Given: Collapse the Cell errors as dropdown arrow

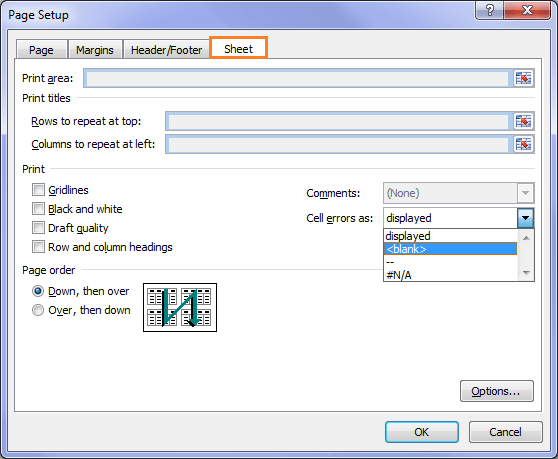Looking at the screenshot, I should (x=525, y=218).
